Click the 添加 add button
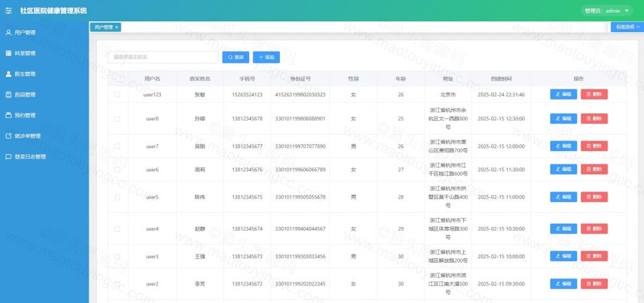The width and height of the screenshot is (644, 303). point(266,57)
